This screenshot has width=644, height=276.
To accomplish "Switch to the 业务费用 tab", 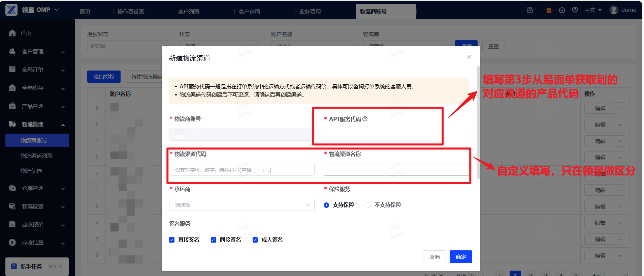I will coord(310,11).
